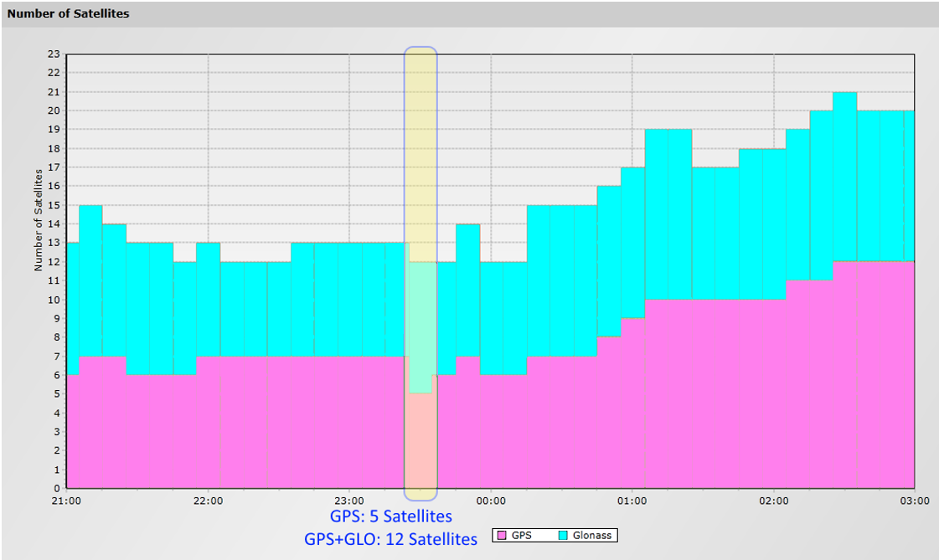This screenshot has width=939, height=560.
Task: Click the y-axis value 9
Action: click(x=58, y=318)
